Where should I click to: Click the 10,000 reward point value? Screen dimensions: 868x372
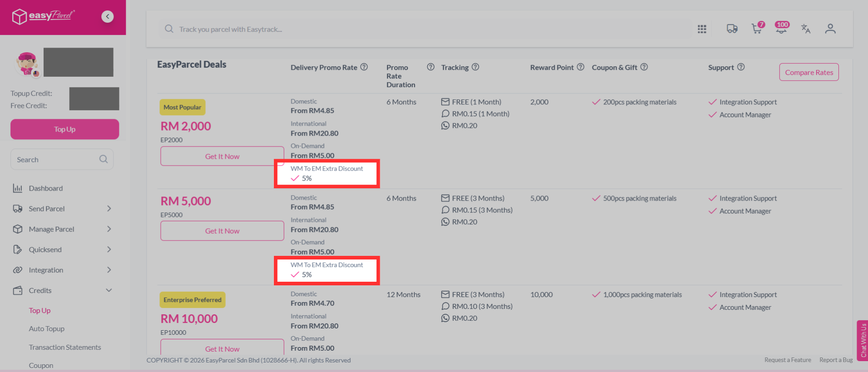[x=541, y=294]
